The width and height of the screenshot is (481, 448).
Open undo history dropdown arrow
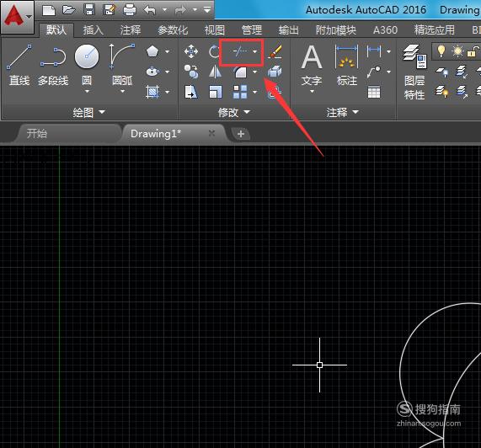point(165,10)
